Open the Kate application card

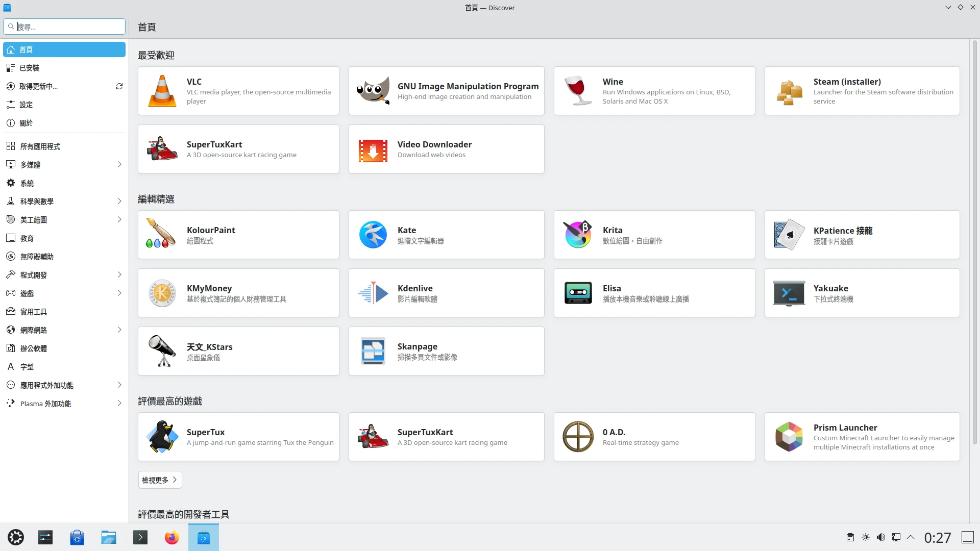446,235
